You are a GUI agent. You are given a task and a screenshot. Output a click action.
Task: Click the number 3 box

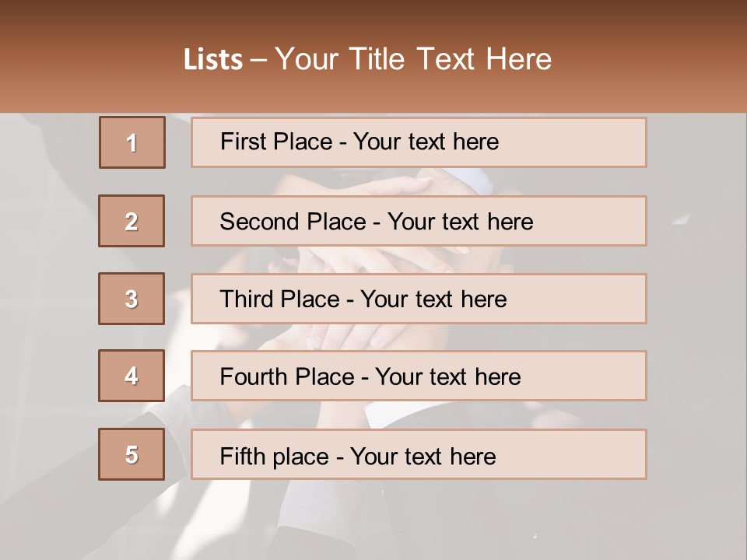[132, 299]
